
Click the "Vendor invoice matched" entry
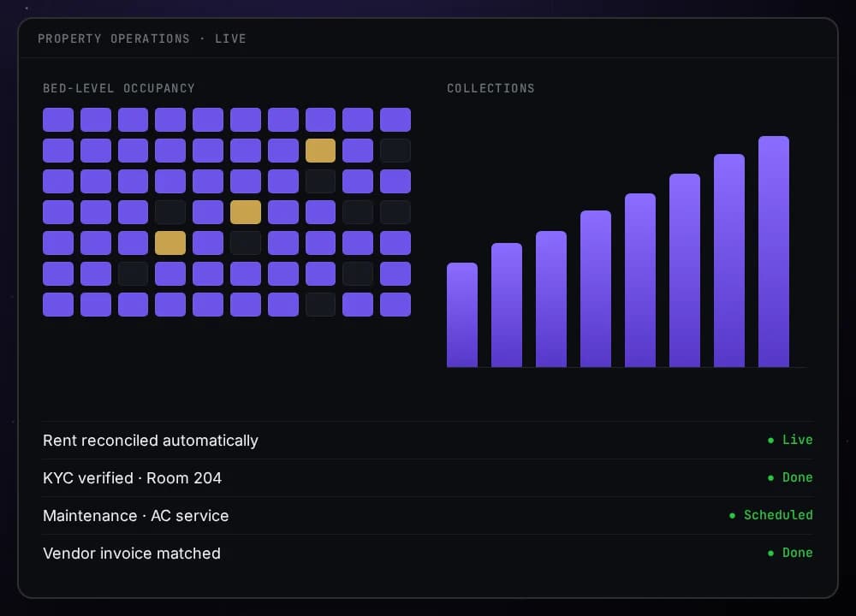428,554
